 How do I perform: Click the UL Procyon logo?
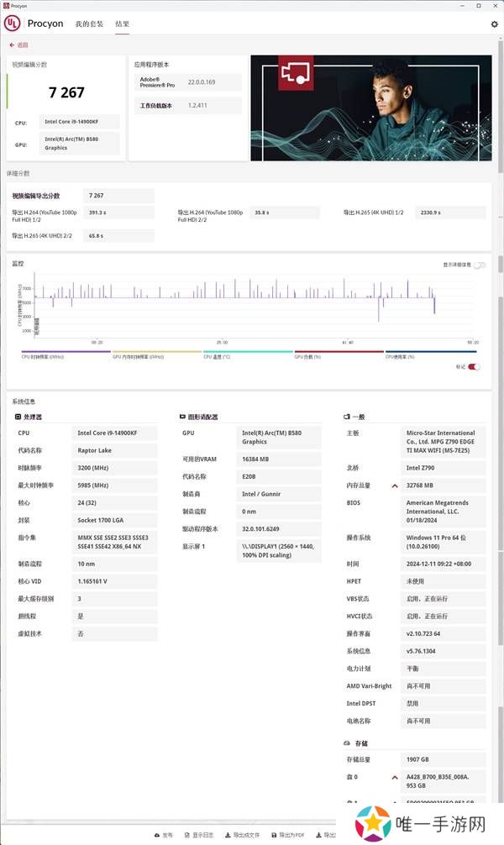coord(13,24)
